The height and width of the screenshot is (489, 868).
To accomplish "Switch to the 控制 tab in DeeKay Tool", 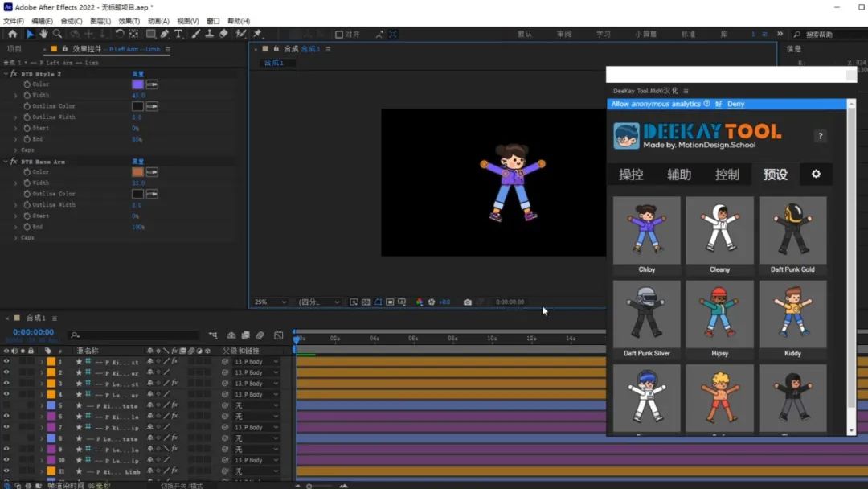I will tap(727, 175).
